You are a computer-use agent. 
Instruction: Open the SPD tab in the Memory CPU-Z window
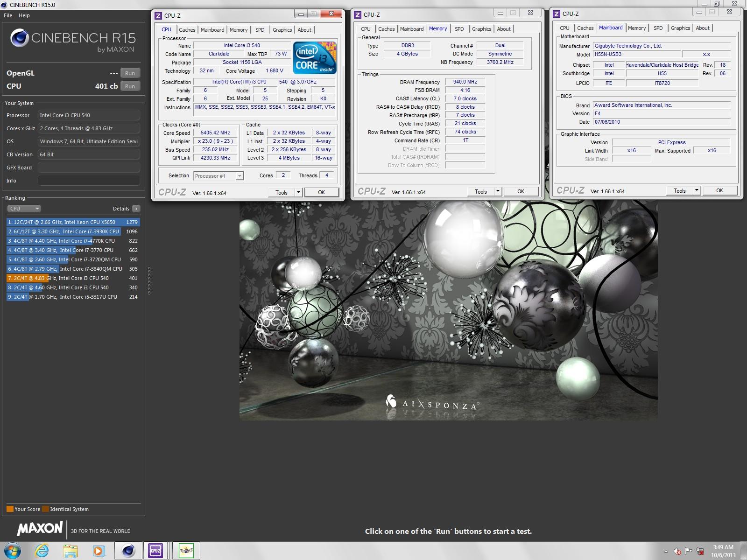(x=459, y=29)
